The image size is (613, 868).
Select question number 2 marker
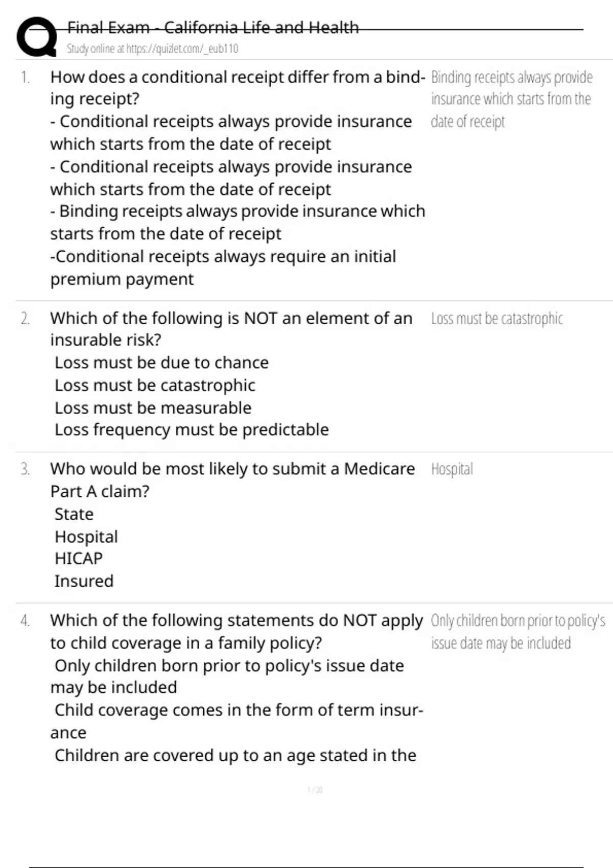pos(25,319)
